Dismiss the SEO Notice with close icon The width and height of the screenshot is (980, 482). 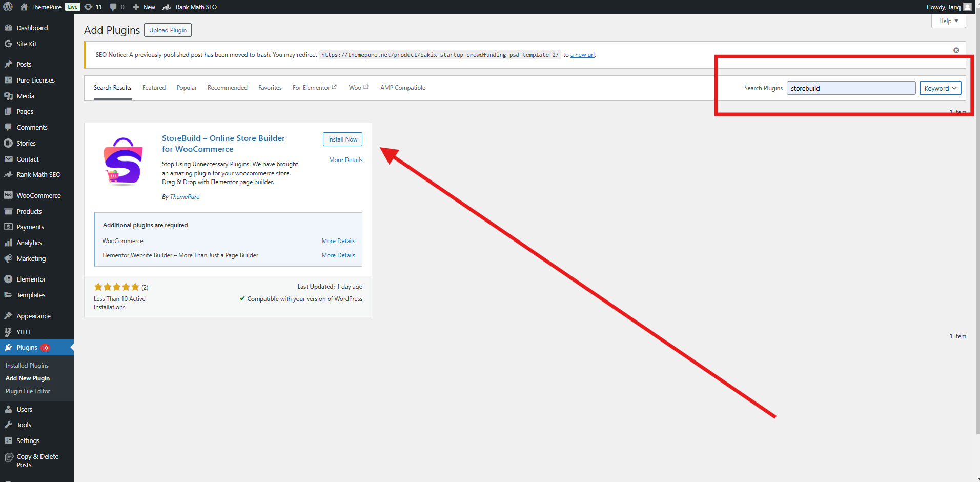click(x=956, y=50)
